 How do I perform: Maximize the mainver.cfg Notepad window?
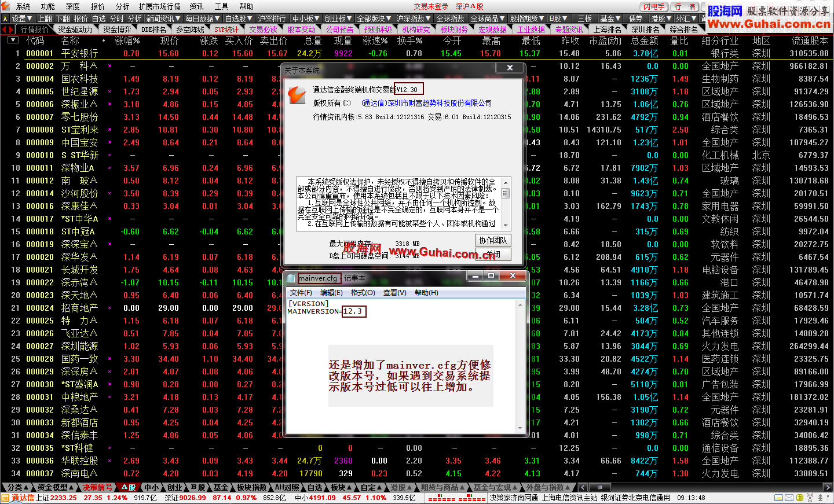coord(491,276)
